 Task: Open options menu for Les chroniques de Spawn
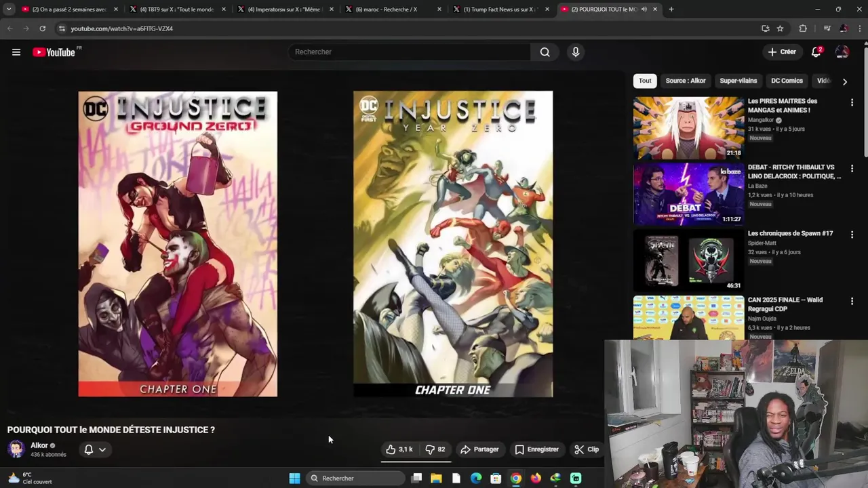(852, 235)
